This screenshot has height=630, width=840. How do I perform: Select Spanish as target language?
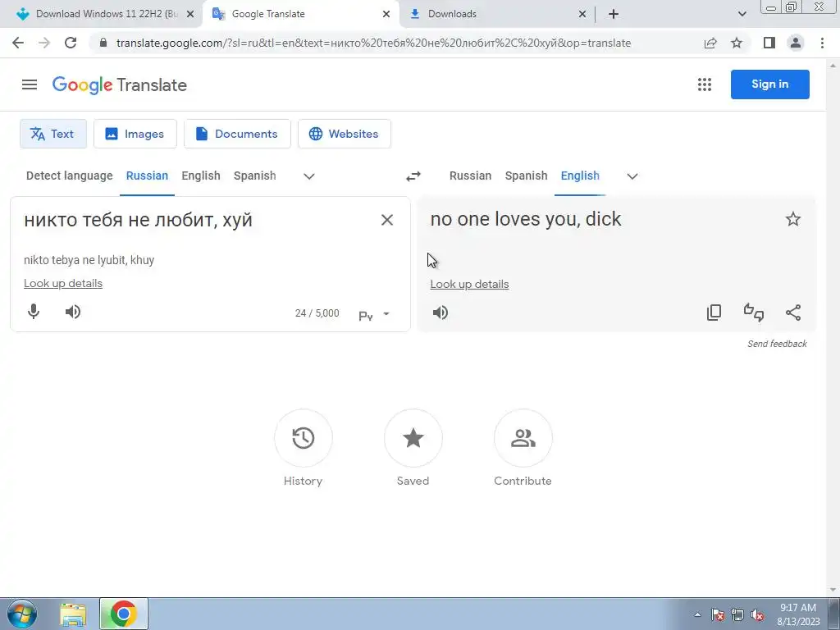click(x=526, y=176)
